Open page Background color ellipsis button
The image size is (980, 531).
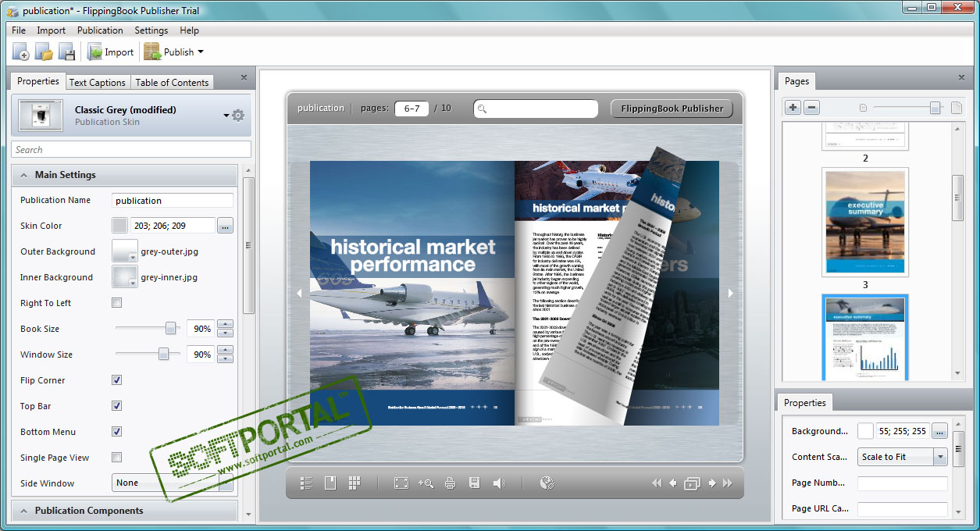pyautogui.click(x=939, y=431)
